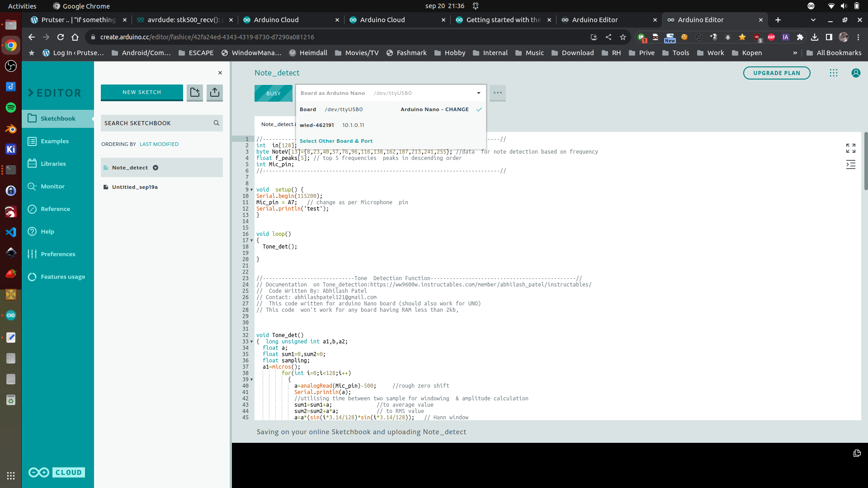Open the Untitled_sep19a sketch
Image resolution: width=868 pixels, height=488 pixels.
(x=135, y=187)
